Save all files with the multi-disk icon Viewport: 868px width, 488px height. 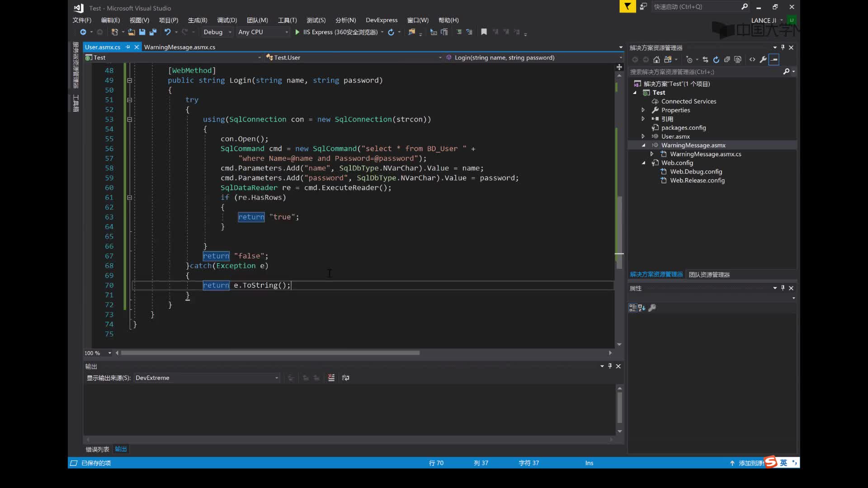coord(153,32)
